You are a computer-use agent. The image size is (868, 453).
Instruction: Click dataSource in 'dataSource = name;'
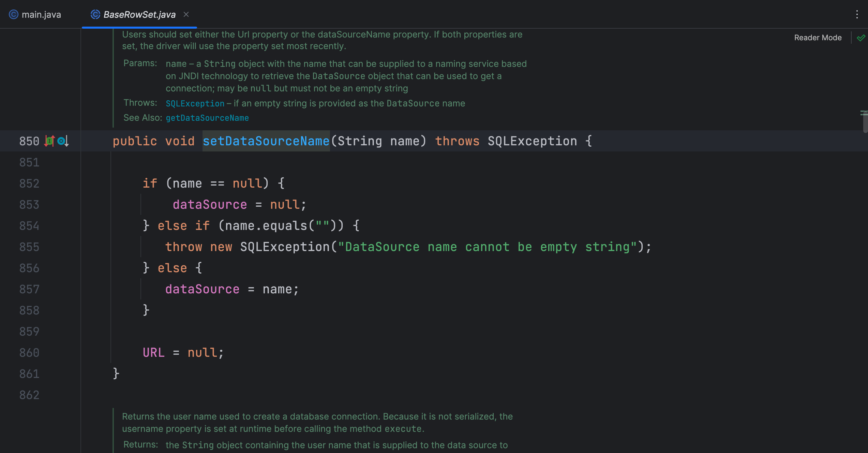click(x=202, y=289)
